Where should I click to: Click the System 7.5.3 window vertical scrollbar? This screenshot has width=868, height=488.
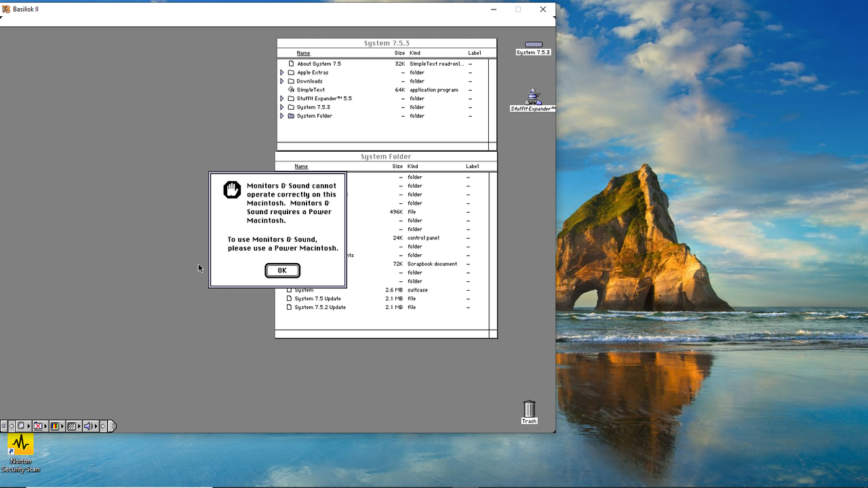point(493,100)
